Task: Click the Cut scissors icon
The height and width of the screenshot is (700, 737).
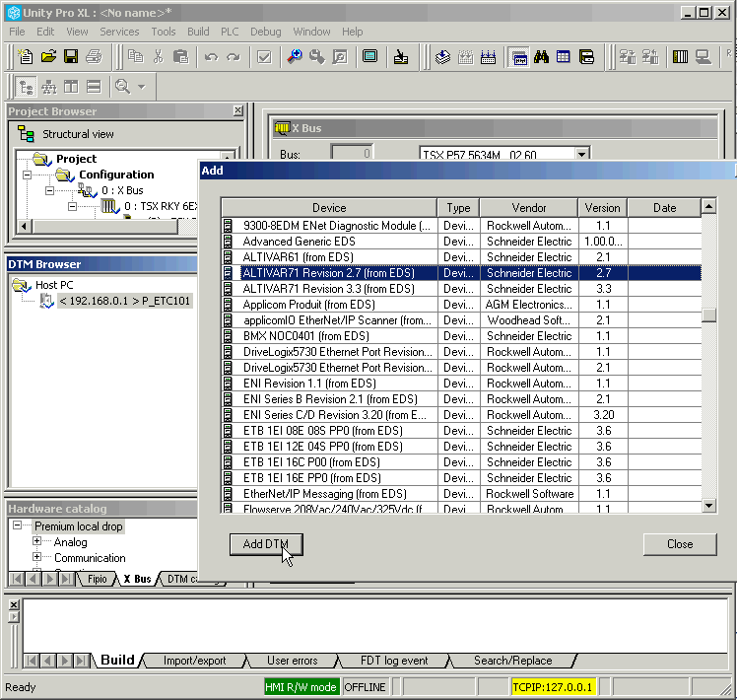Action: coord(159,57)
